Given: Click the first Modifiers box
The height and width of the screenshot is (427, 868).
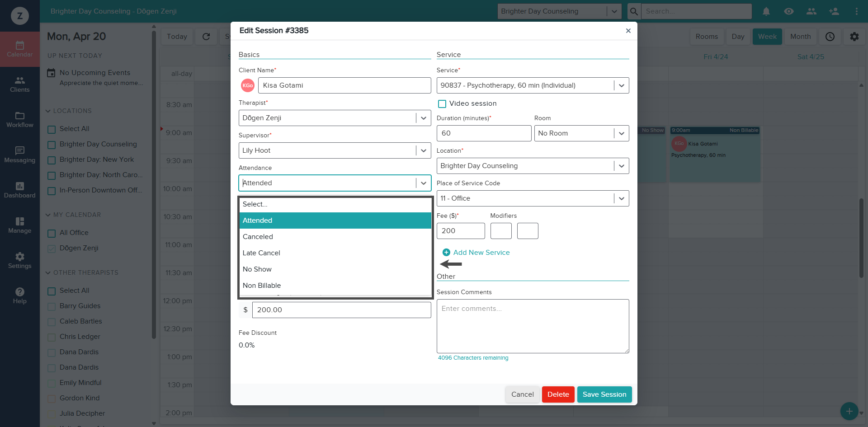Looking at the screenshot, I should [501, 231].
